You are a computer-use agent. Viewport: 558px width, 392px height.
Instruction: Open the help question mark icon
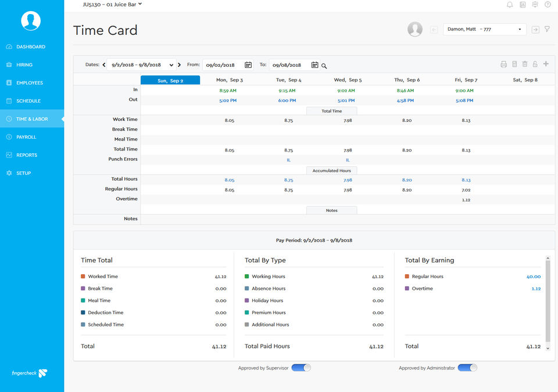pyautogui.click(x=548, y=5)
